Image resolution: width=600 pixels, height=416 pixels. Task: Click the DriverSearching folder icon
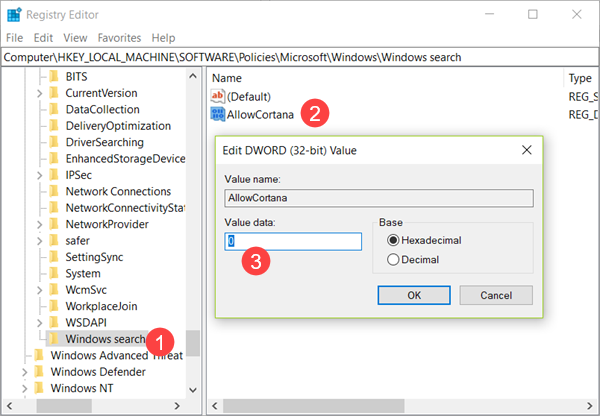pos(54,142)
